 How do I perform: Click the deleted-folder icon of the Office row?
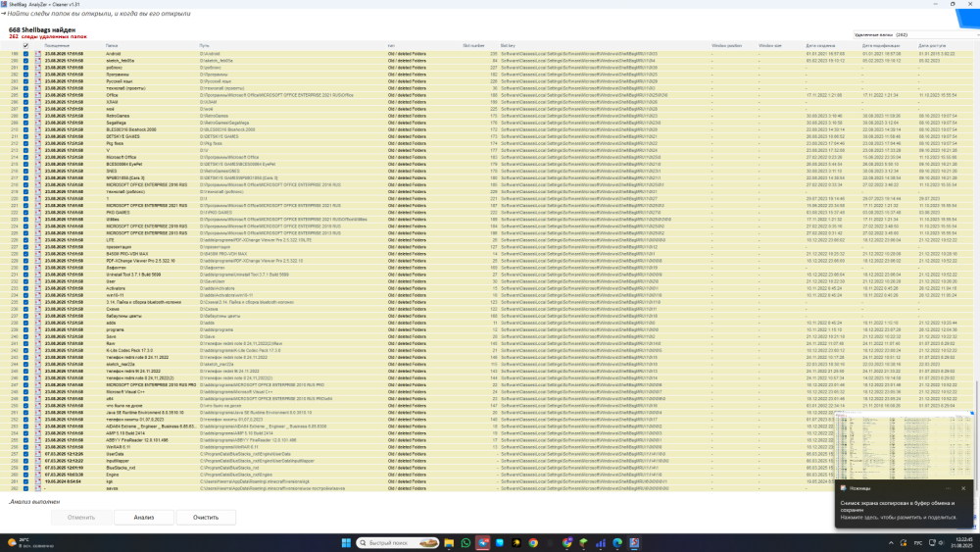coord(37,95)
